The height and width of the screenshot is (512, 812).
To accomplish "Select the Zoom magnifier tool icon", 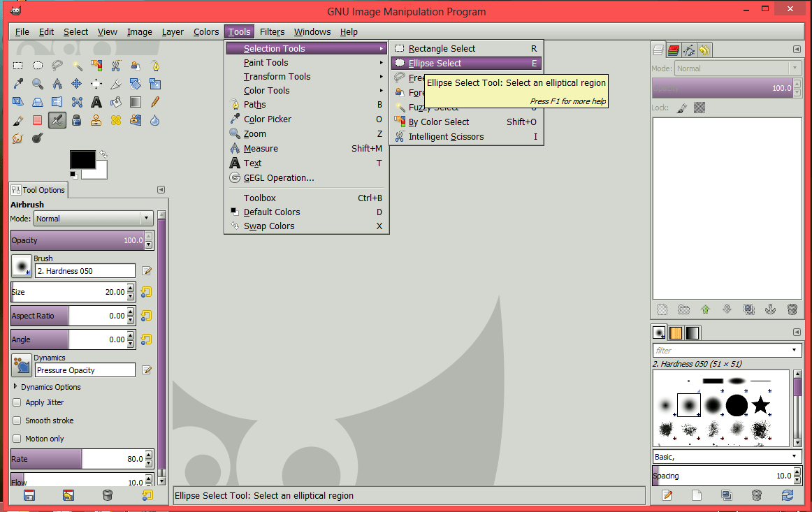I will (38, 84).
